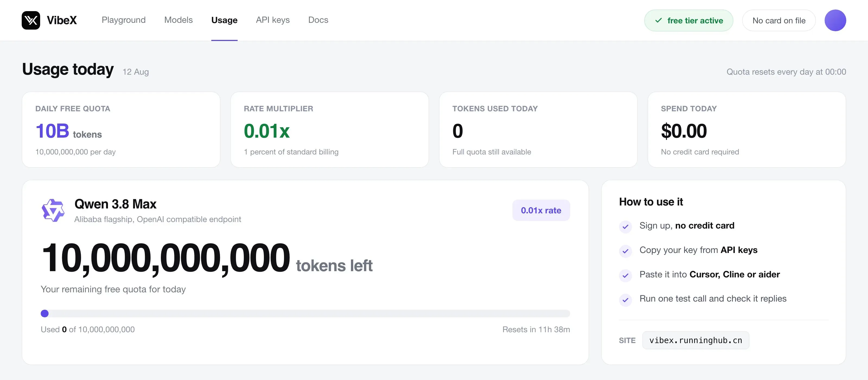The image size is (868, 380).
Task: Click the quota usage progress bar
Action: coord(305,313)
